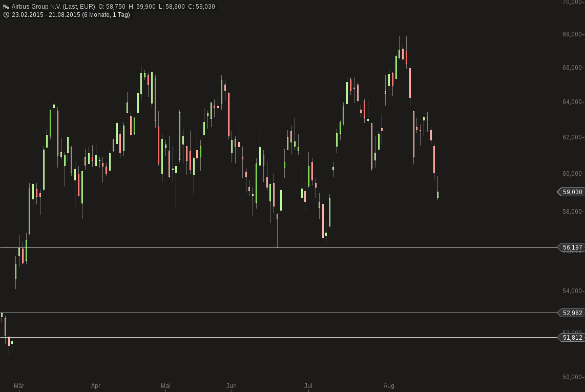Click the clock icon beside the date range
This screenshot has height=392, width=585.
pos(6,15)
